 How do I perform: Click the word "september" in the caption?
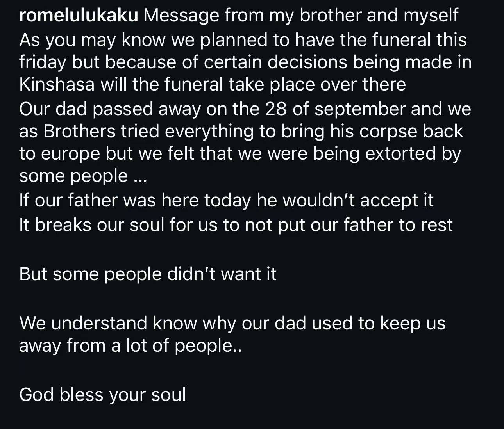click(x=360, y=109)
